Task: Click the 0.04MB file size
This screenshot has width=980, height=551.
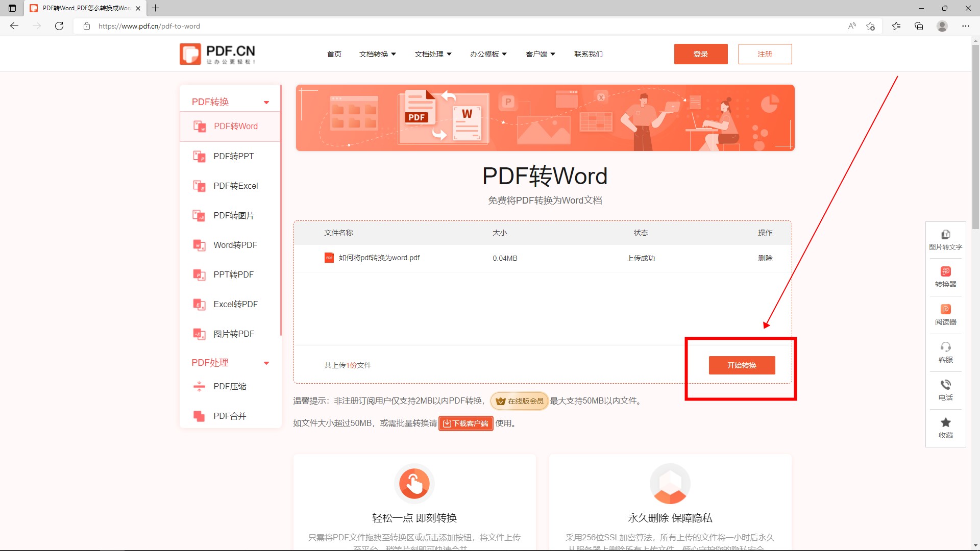Action: [505, 258]
